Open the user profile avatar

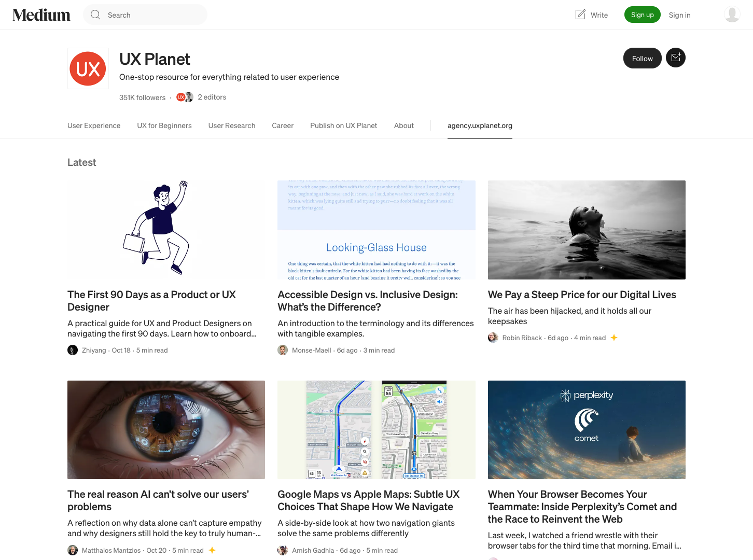(x=732, y=15)
